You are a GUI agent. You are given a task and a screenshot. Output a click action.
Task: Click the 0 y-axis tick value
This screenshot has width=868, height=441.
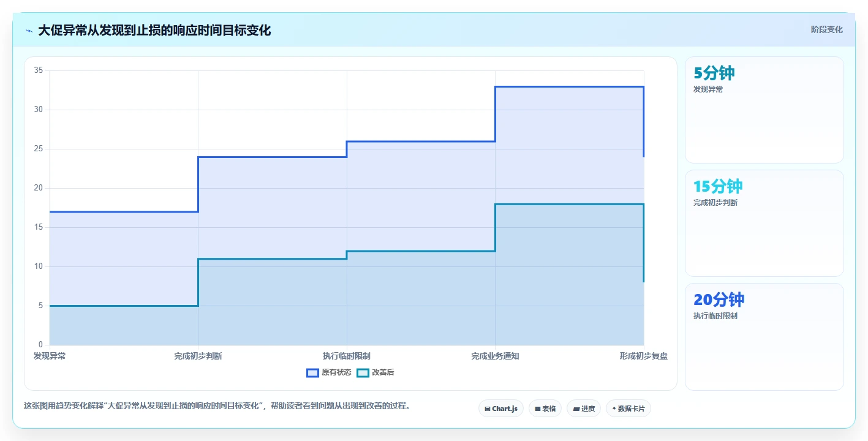[x=40, y=345]
